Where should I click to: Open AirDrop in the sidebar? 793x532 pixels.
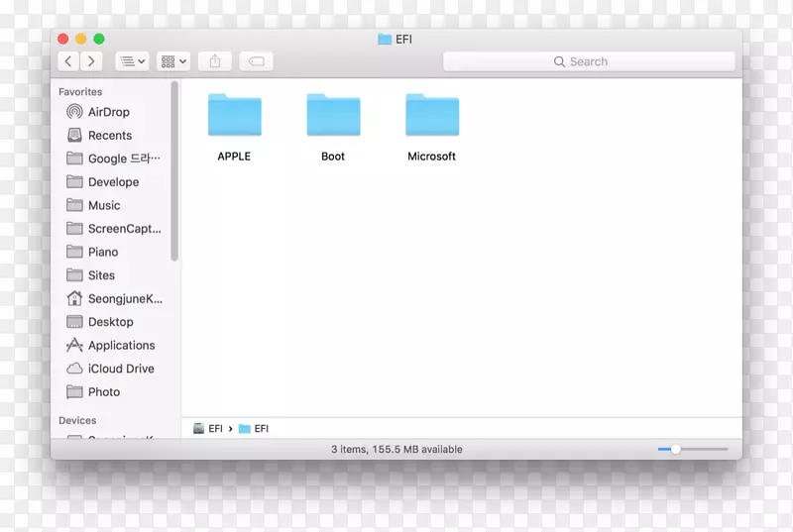click(x=108, y=112)
